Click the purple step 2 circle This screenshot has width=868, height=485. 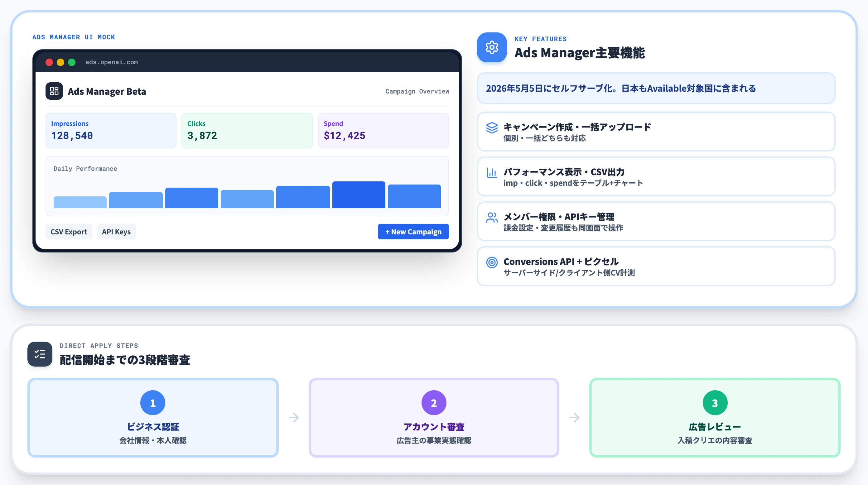point(434,403)
